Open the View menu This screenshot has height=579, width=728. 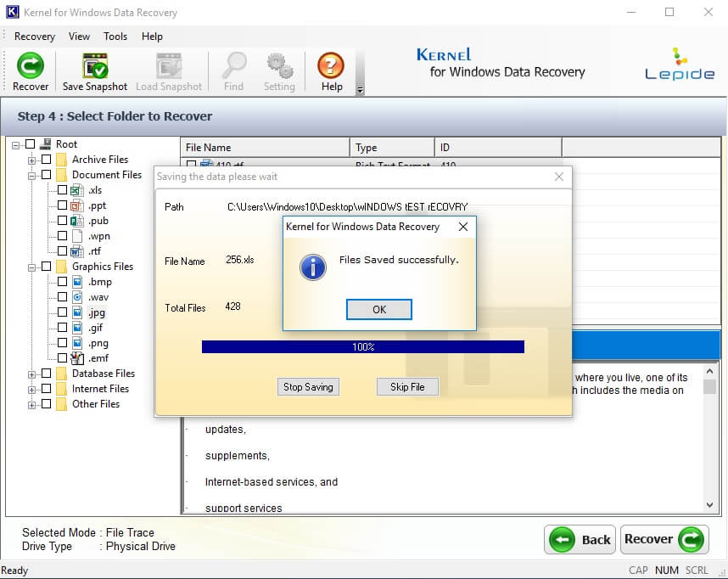(79, 37)
